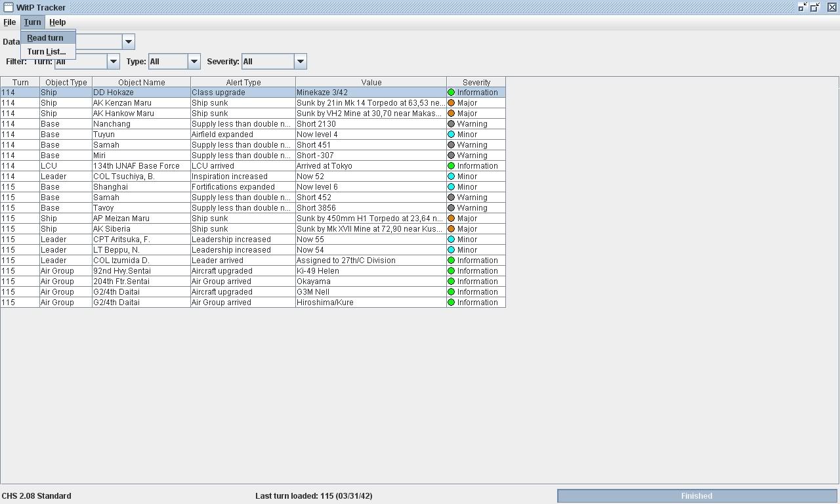Select the 'Short 3856' value cell
840x504 pixels.
point(371,208)
